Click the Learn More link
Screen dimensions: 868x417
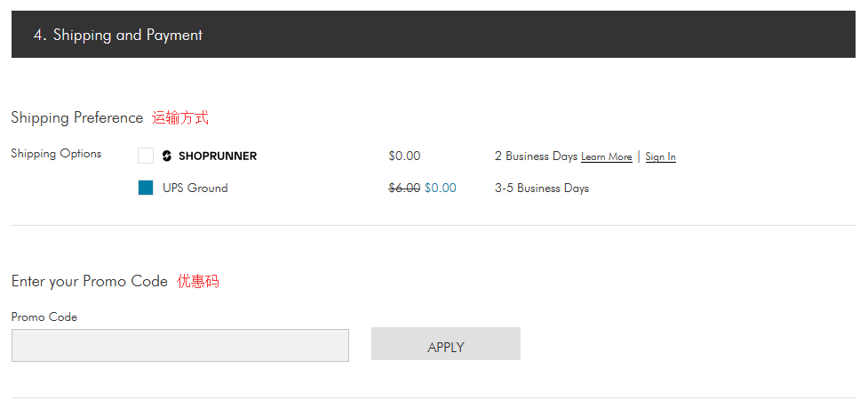[x=607, y=156]
